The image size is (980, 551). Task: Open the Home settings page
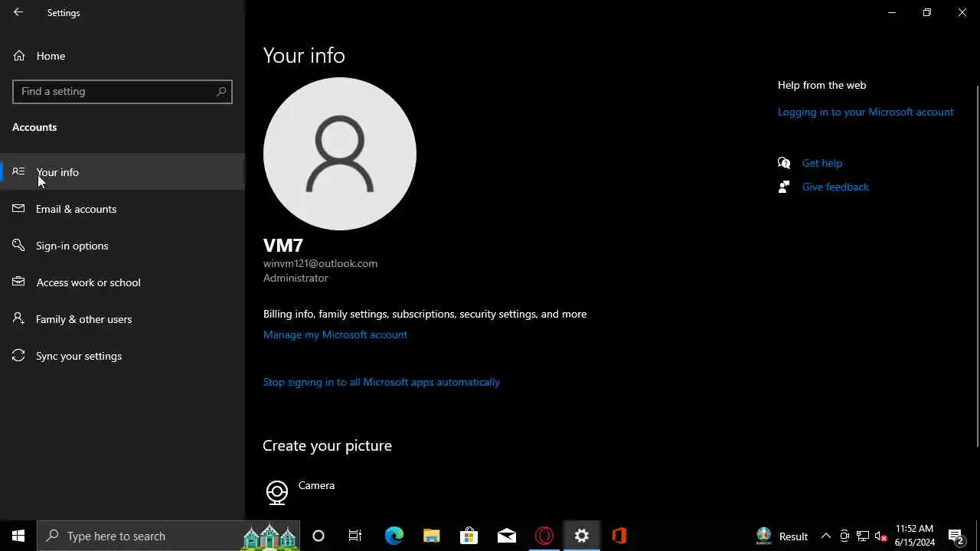coord(122,56)
